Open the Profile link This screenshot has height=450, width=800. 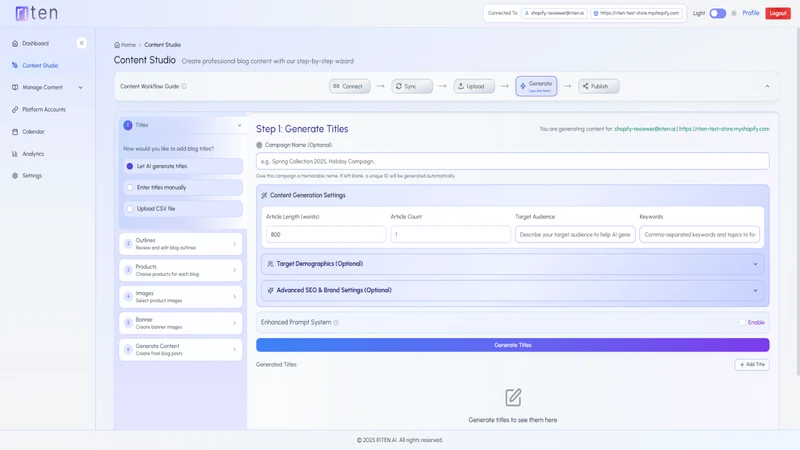tap(751, 13)
